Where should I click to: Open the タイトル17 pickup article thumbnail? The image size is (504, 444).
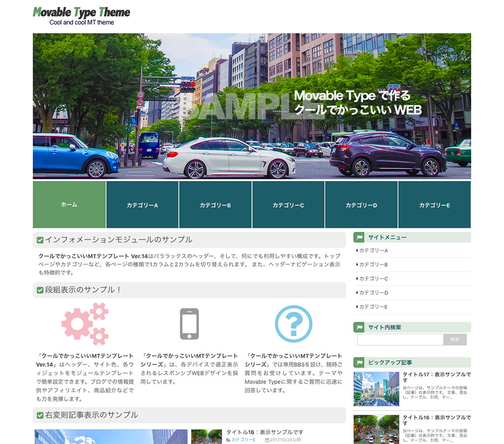[376, 389]
